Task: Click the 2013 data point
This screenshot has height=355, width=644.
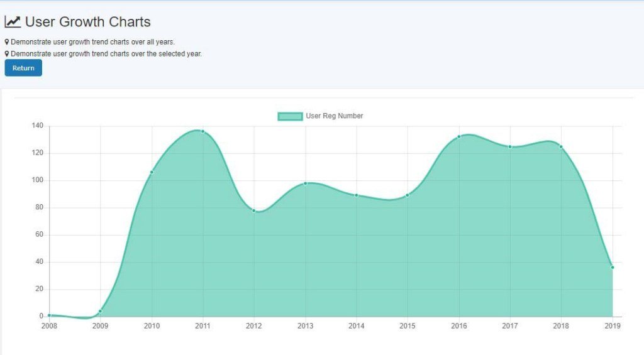Action: tap(305, 183)
